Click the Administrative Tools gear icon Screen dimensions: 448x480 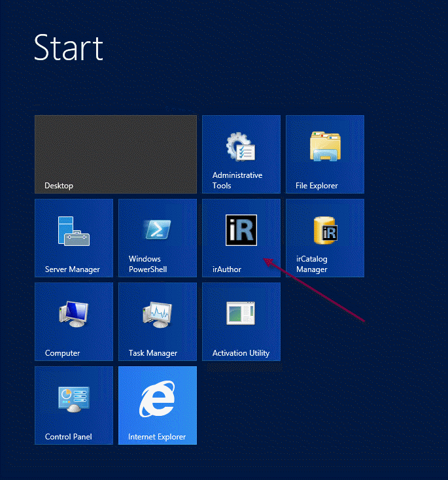tap(241, 146)
